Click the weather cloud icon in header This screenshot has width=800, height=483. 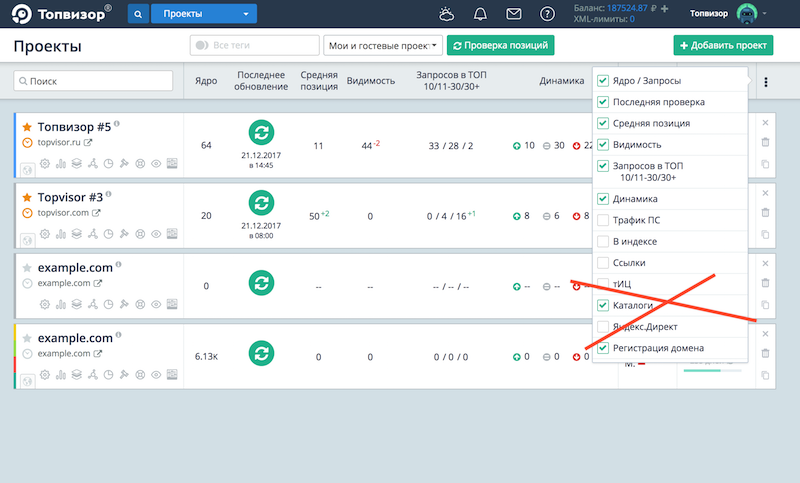tap(446, 14)
